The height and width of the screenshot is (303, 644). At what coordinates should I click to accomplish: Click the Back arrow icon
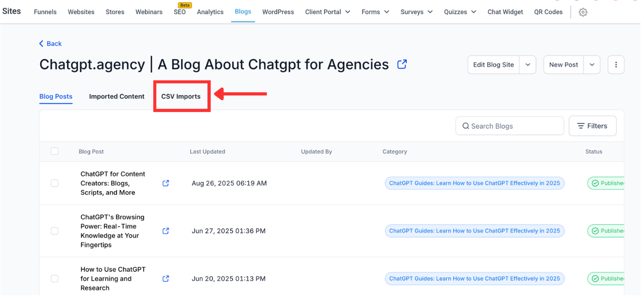(41, 44)
